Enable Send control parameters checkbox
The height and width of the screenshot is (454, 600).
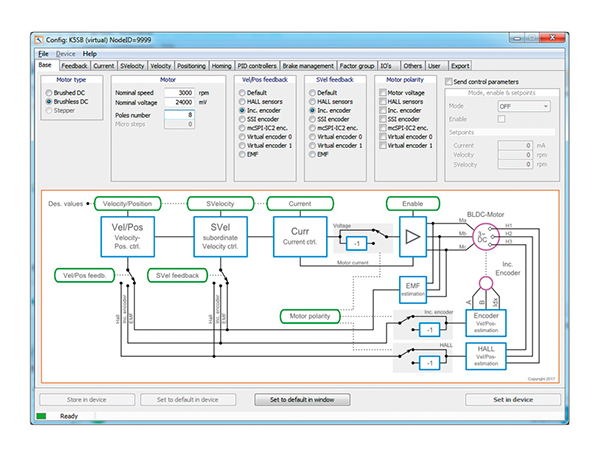pos(448,82)
